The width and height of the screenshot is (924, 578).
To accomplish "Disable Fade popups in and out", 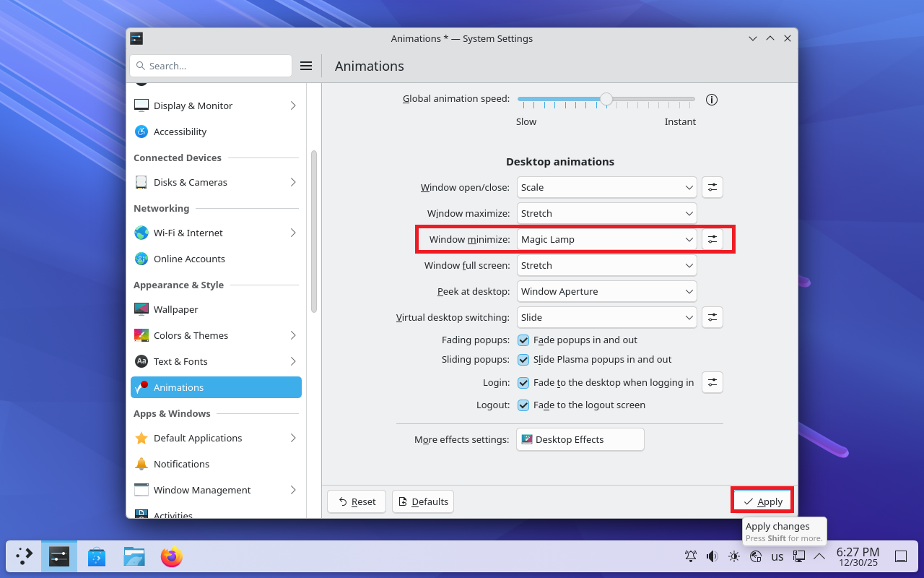I will coord(524,340).
